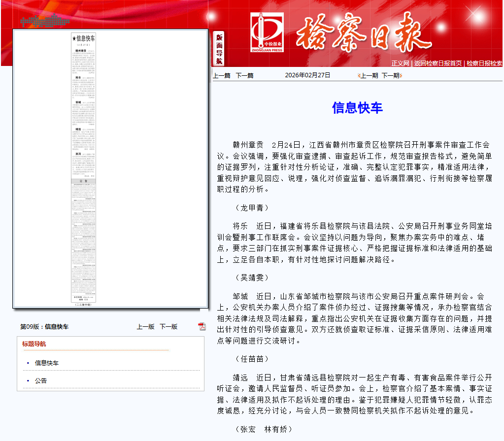Switch to next page 下一版
This screenshot has height=441, width=504.
click(169, 327)
